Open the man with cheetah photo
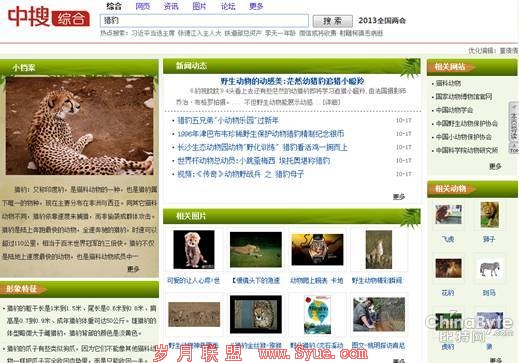 379,314
